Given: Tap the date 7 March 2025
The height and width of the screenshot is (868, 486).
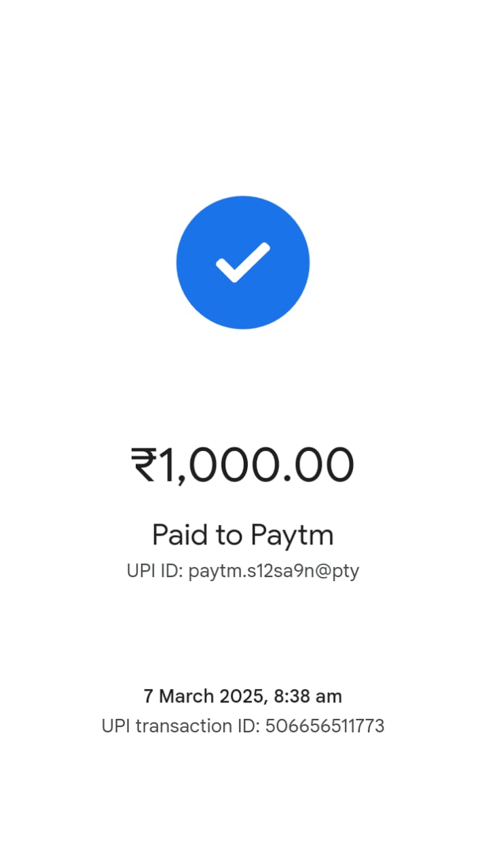Looking at the screenshot, I should point(206,696).
